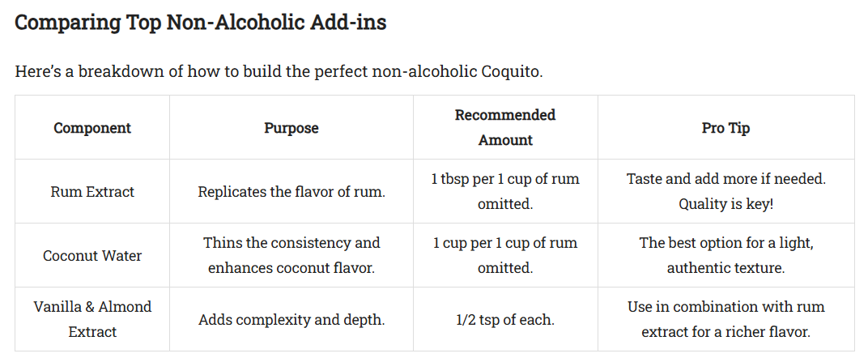Click the 'Pro Tip' column header
This screenshot has height=362, width=868.
(x=725, y=128)
